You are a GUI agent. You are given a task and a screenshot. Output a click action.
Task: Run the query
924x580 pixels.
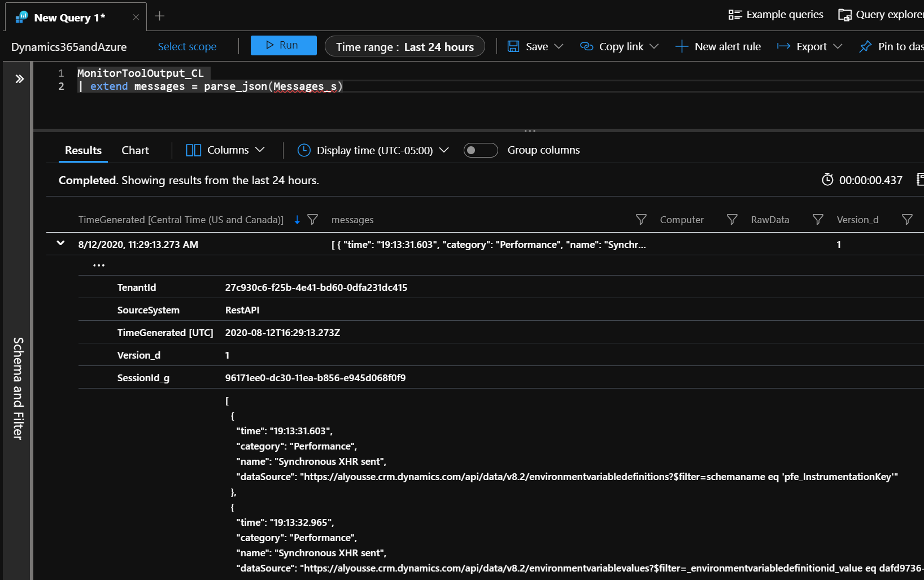284,45
